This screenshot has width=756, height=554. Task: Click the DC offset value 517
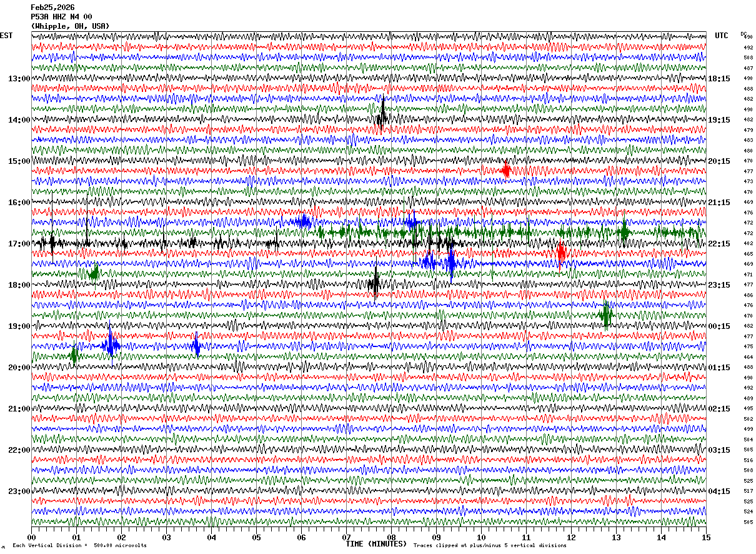[x=748, y=491]
